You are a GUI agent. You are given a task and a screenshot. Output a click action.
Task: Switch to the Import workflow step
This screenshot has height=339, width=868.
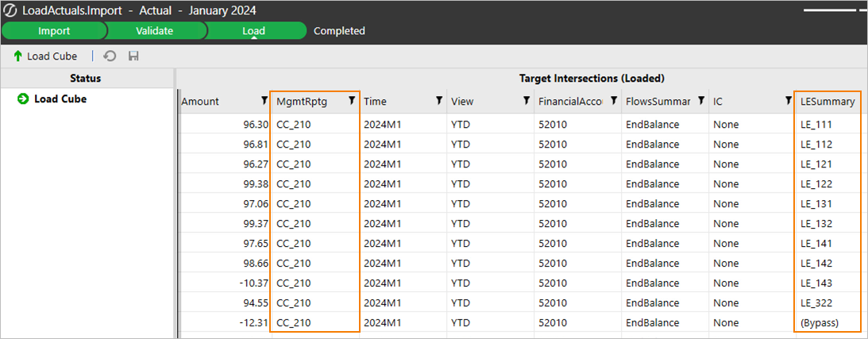(x=54, y=31)
